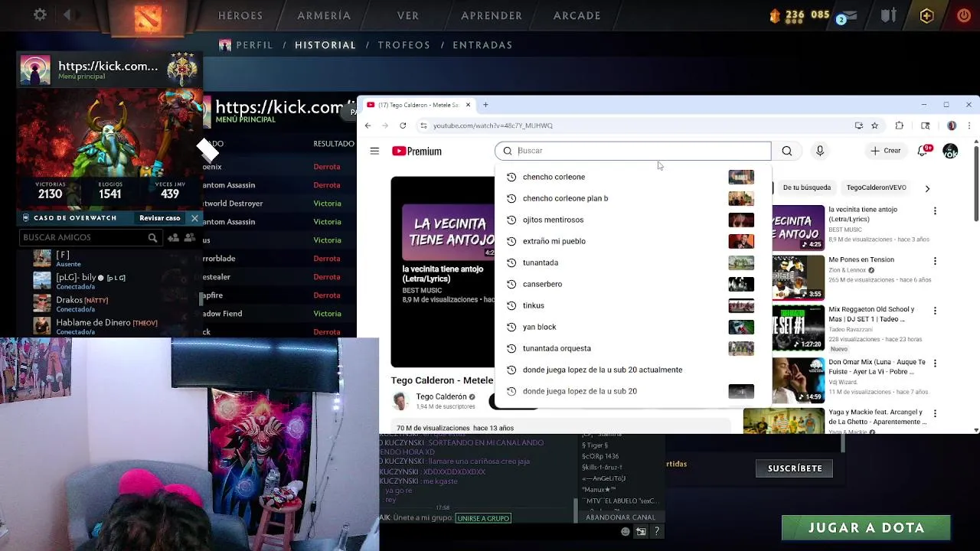Open the HEROES menu in Dota
980x551 pixels.
point(240,15)
